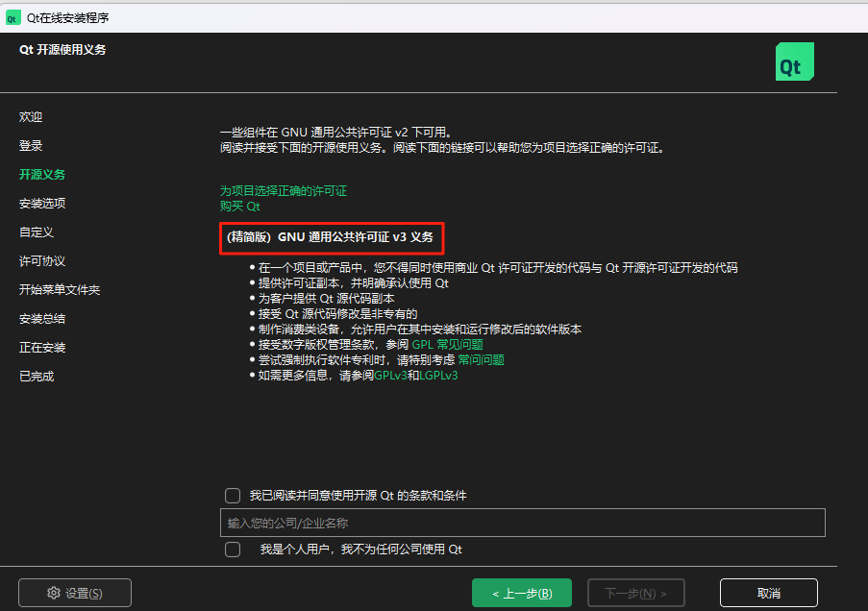Click the text 一些组件在 GNU 通用公共许可证 v2 下可用
The image size is (868, 611).
click(336, 133)
